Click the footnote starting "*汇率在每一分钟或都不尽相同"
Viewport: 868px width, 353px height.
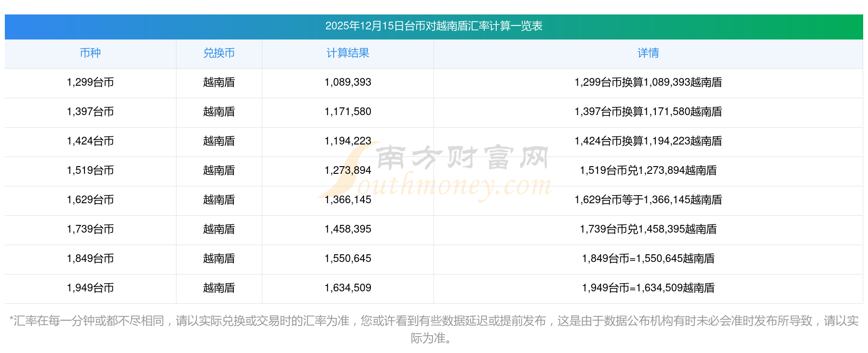pos(434,329)
